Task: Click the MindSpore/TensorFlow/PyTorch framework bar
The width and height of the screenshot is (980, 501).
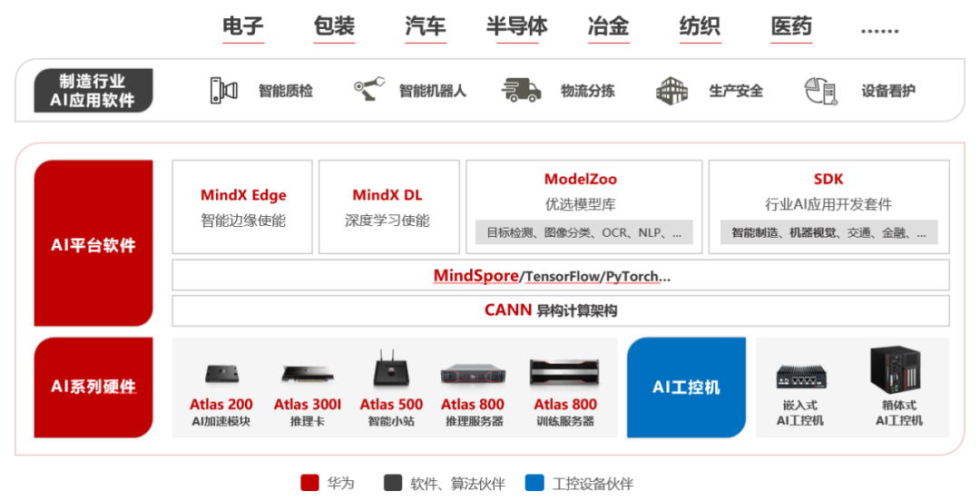Action: click(561, 275)
